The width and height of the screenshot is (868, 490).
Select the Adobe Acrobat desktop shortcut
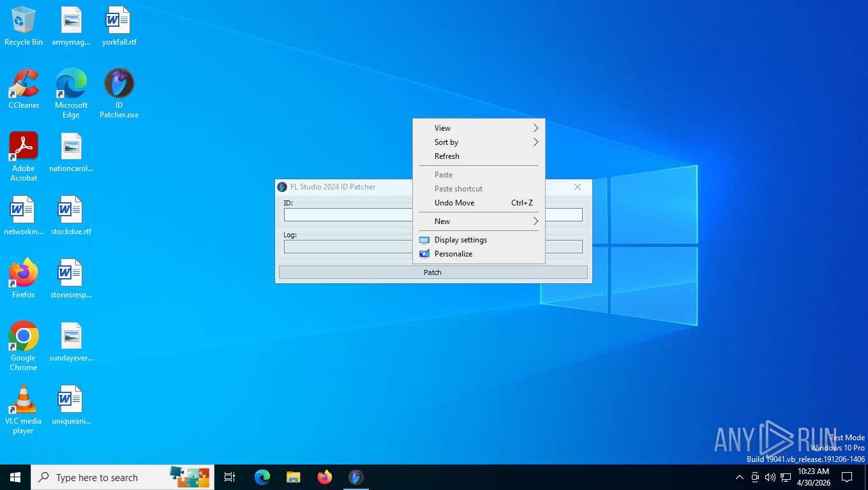24,157
